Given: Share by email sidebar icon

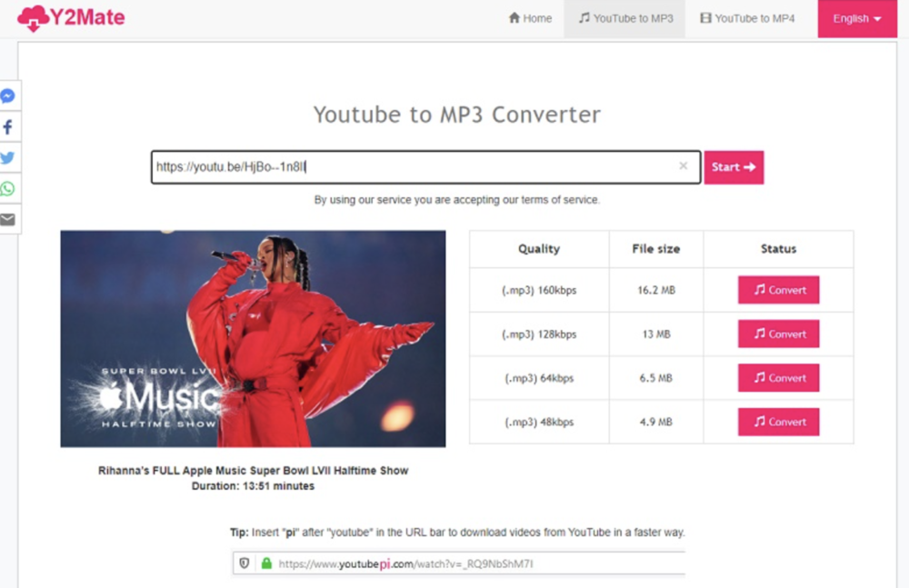Looking at the screenshot, I should [x=8, y=219].
